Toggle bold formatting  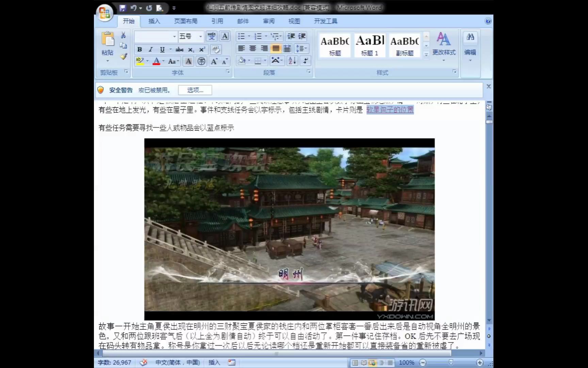coord(140,49)
